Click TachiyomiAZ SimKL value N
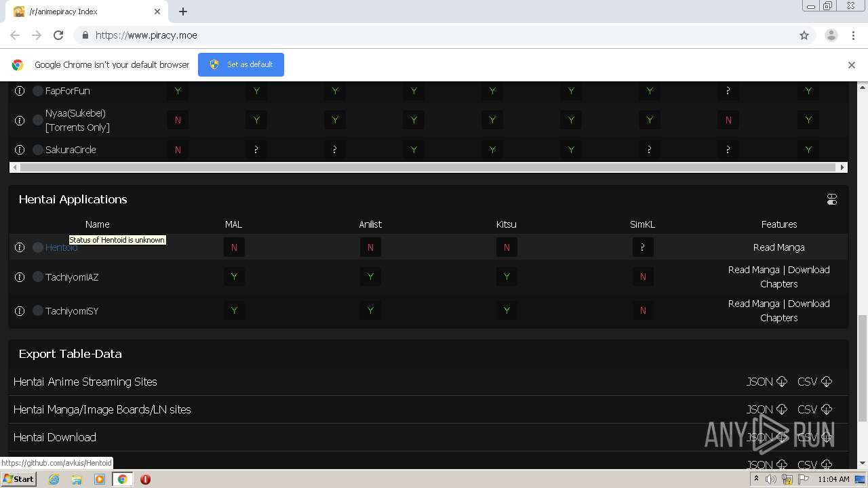868x488 pixels. pyautogui.click(x=643, y=277)
